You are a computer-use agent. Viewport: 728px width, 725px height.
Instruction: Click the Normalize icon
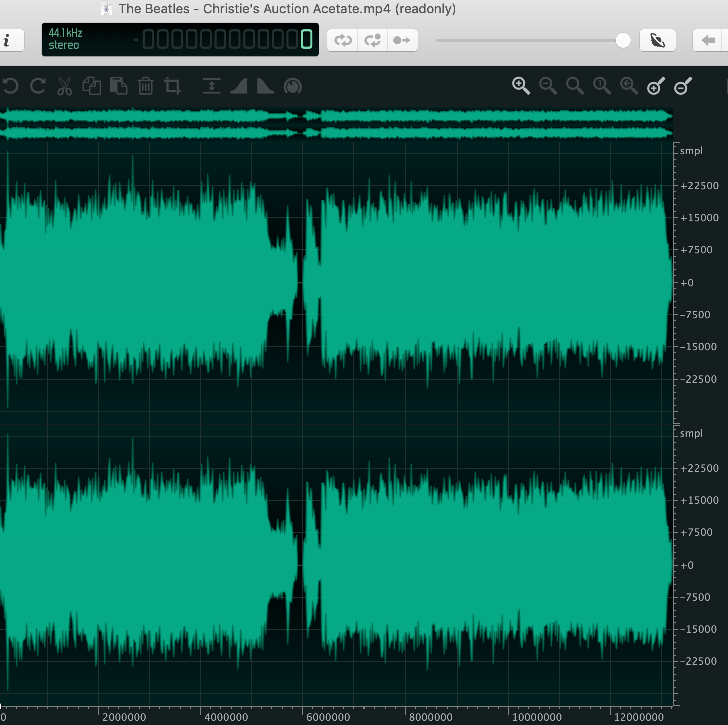[x=212, y=86]
